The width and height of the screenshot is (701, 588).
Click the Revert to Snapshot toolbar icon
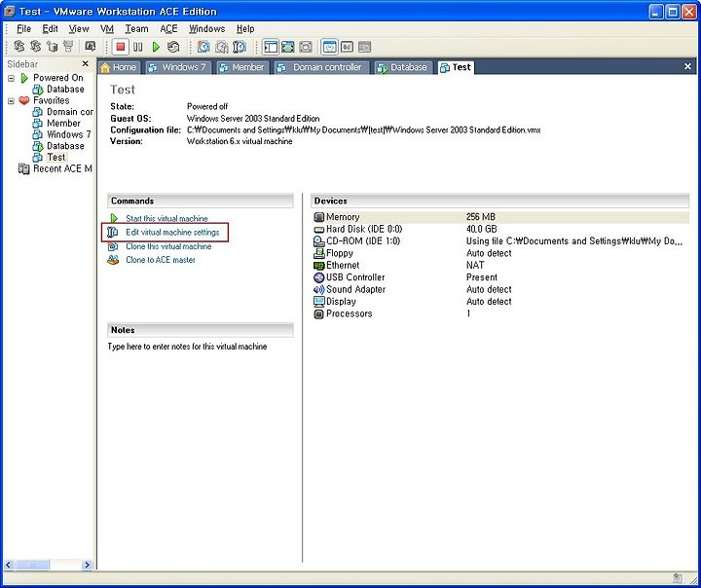[222, 47]
